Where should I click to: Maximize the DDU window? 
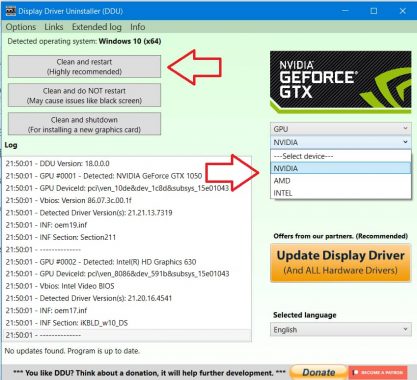(374, 11)
